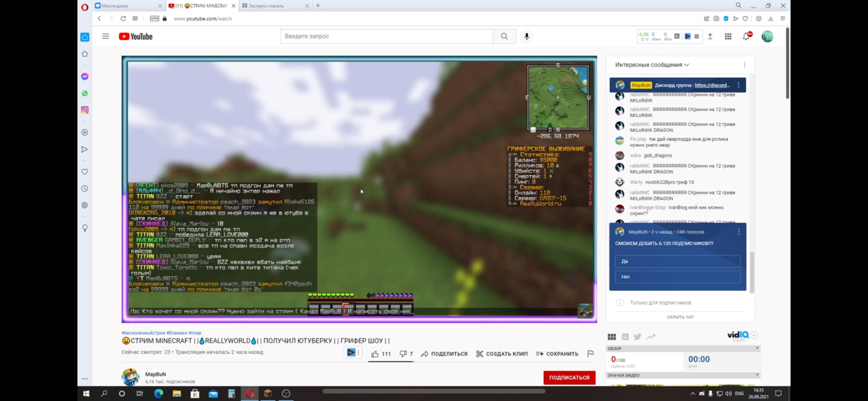Open Instagram in the Opera sidebar
The image size is (868, 401).
point(85,110)
